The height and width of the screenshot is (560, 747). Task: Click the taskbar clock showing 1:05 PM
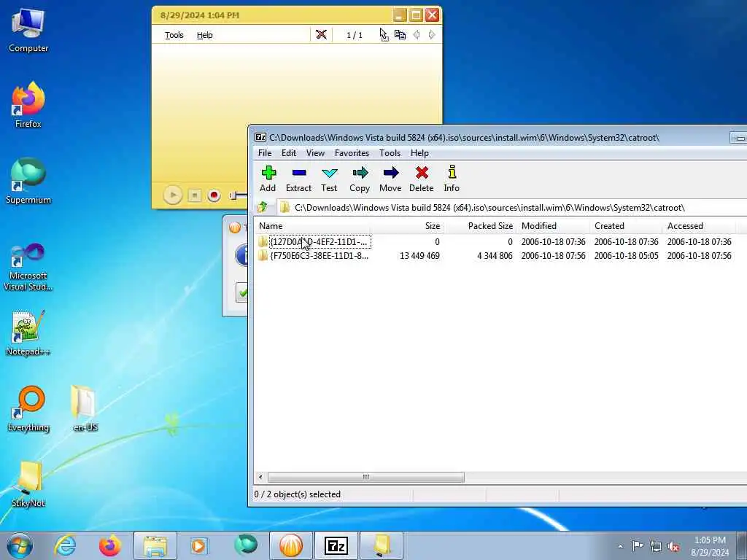(x=710, y=546)
